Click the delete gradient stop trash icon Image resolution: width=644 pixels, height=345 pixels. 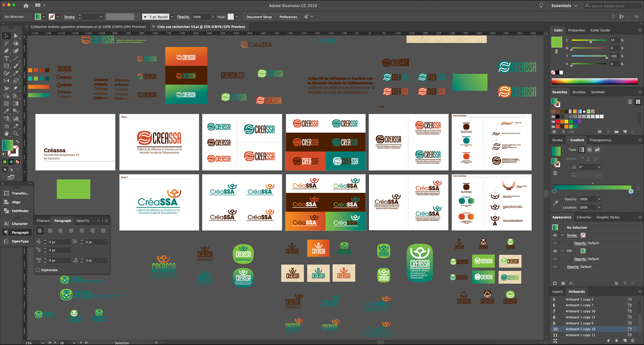(x=638, y=188)
